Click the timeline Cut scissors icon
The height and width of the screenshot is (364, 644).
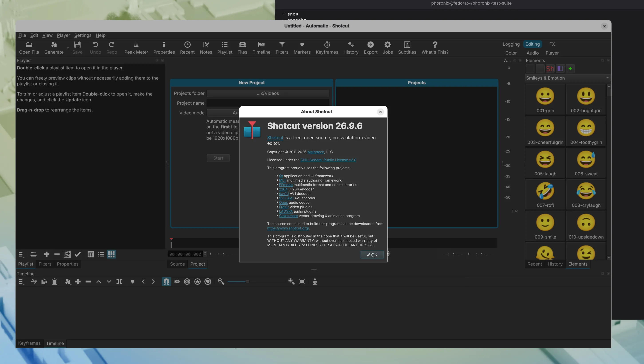click(34, 282)
